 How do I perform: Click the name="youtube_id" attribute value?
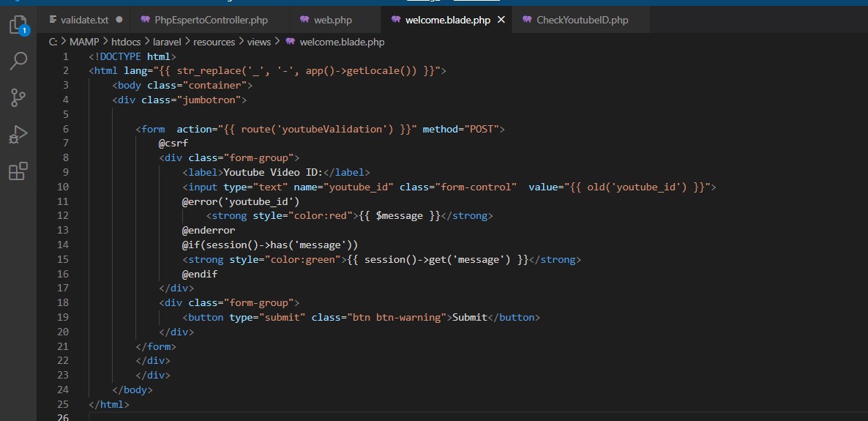click(359, 187)
